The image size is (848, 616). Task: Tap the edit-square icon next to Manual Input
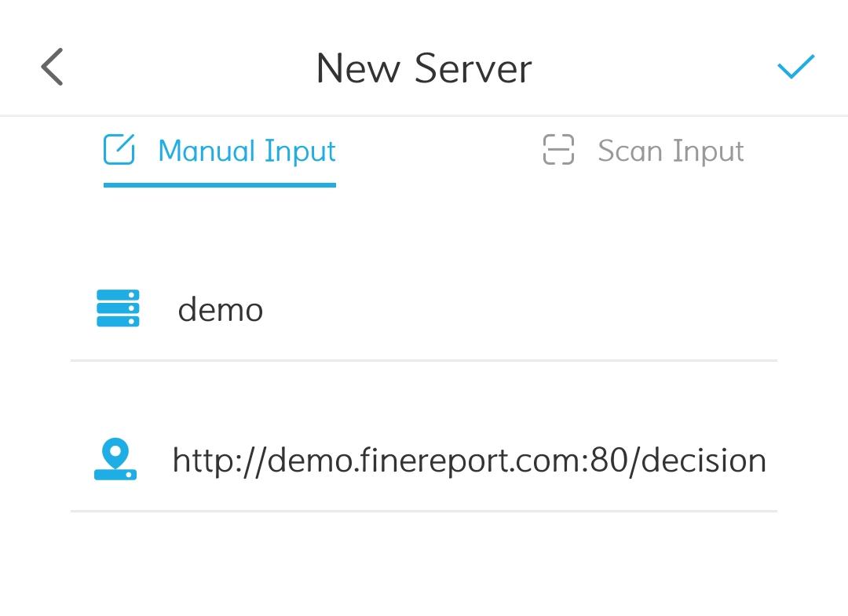coord(118,150)
